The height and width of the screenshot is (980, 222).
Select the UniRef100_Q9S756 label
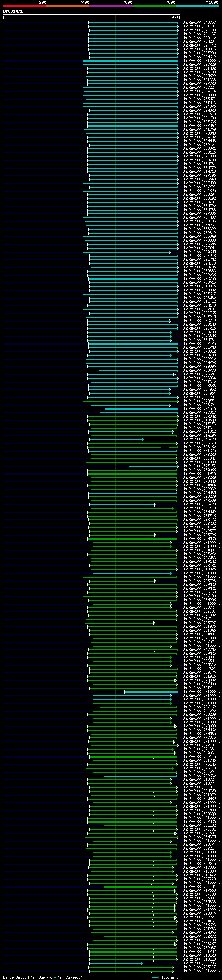pyautogui.click(x=199, y=278)
